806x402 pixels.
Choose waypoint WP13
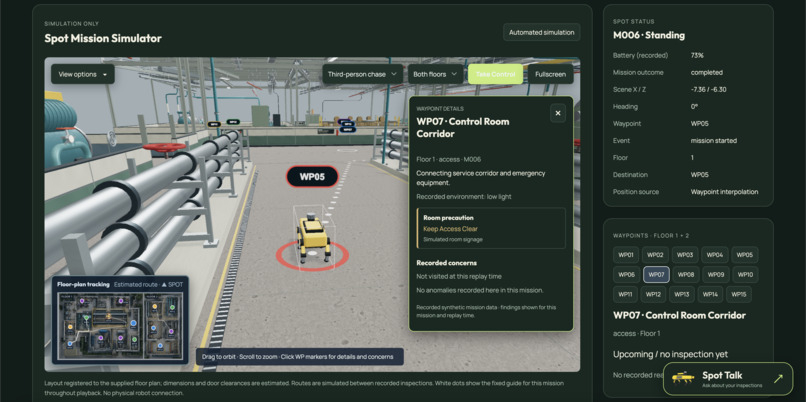[x=682, y=294]
